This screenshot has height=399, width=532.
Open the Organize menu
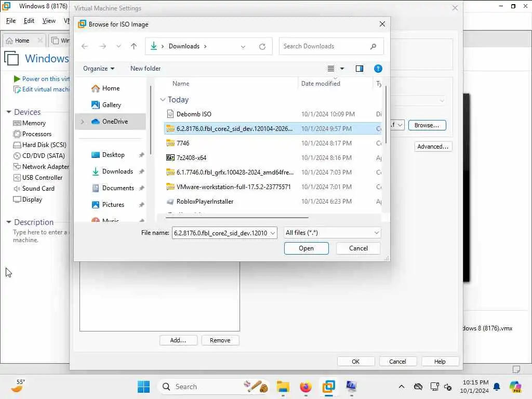pyautogui.click(x=99, y=69)
